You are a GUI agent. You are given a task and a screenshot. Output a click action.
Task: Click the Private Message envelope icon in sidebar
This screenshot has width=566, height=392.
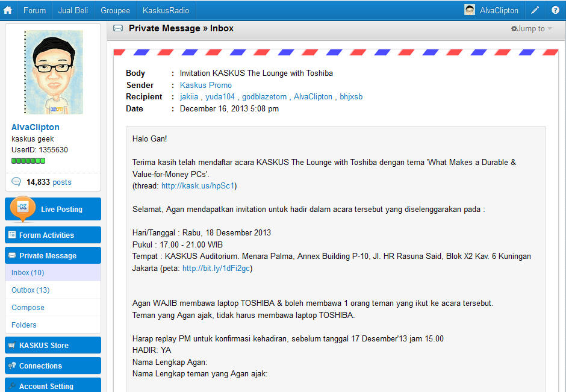pos(12,255)
